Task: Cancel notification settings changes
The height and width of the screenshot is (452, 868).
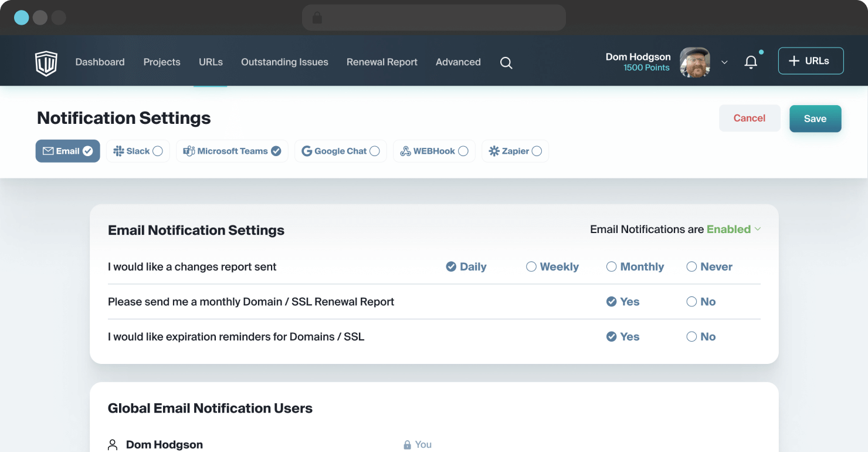Action: (x=750, y=118)
